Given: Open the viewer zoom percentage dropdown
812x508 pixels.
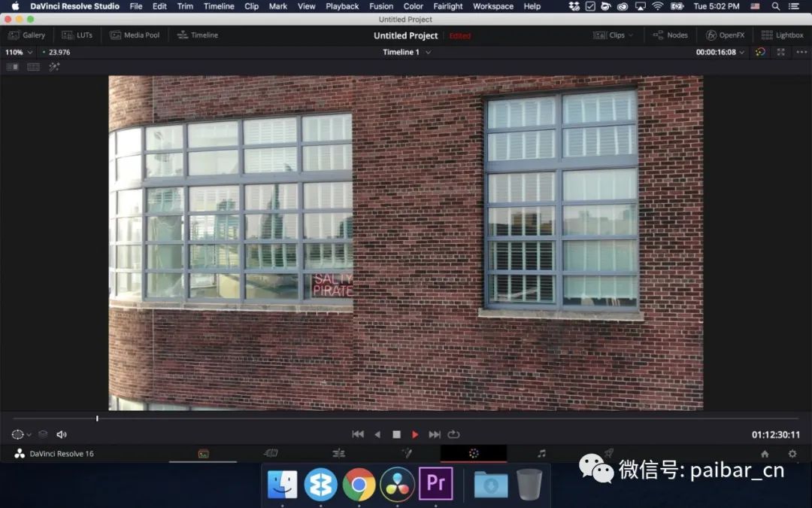Looking at the screenshot, I should pyautogui.click(x=18, y=52).
